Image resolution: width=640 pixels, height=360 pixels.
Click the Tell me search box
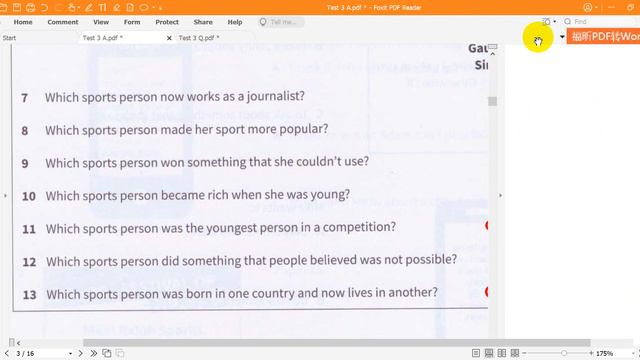(281, 22)
